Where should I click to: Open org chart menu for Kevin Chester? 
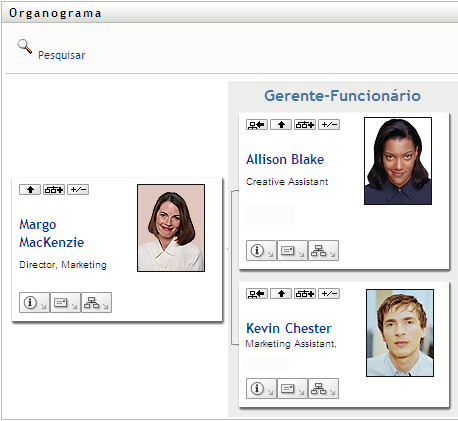(323, 388)
